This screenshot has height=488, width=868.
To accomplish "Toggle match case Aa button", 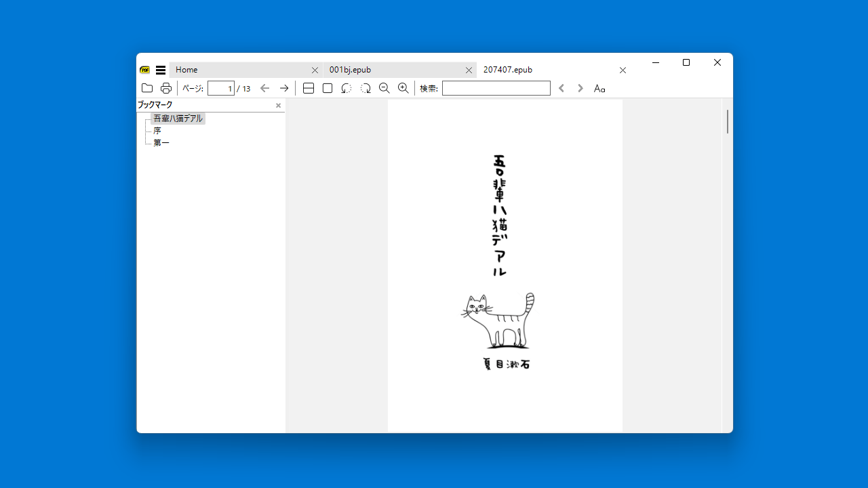I will click(599, 88).
